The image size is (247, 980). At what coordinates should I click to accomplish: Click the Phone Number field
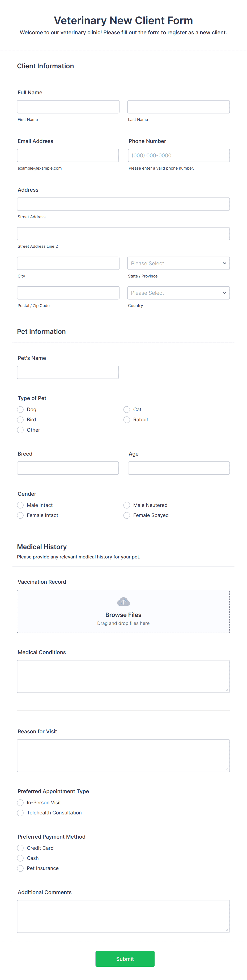[x=178, y=155]
